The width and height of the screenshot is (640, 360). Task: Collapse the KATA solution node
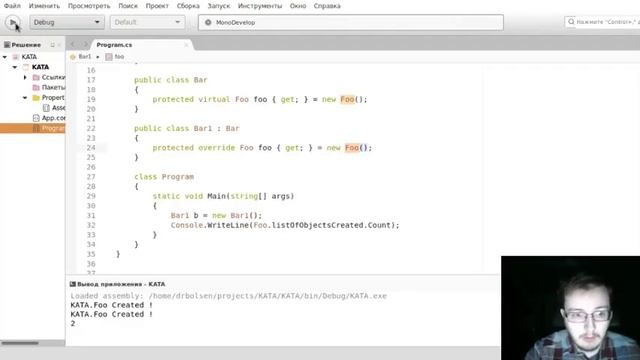point(5,57)
